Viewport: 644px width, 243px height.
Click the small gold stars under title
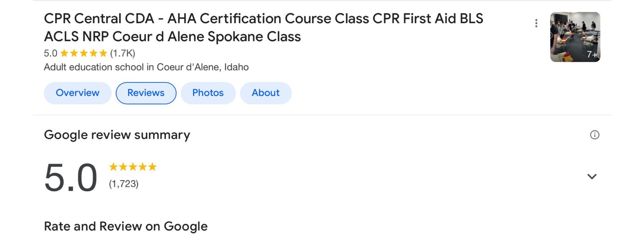coord(84,53)
